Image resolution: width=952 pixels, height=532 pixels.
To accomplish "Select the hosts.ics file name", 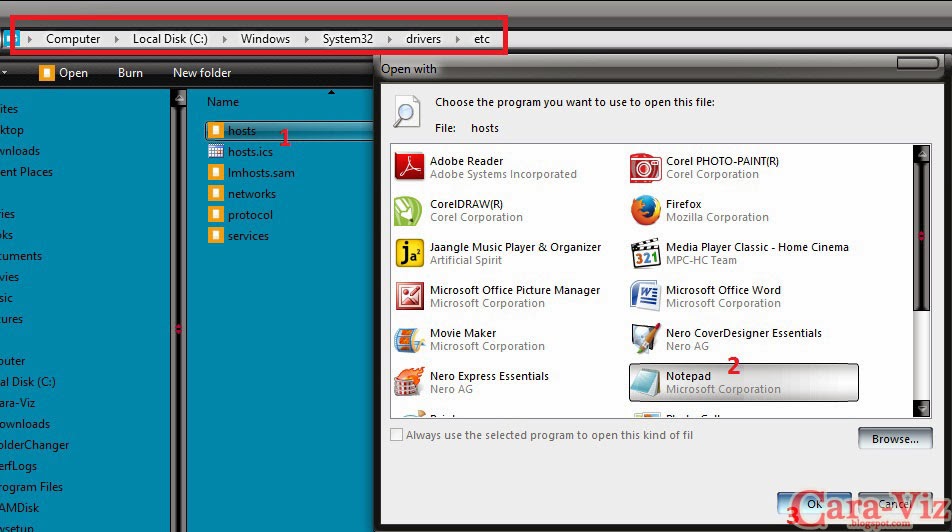I will tap(250, 152).
